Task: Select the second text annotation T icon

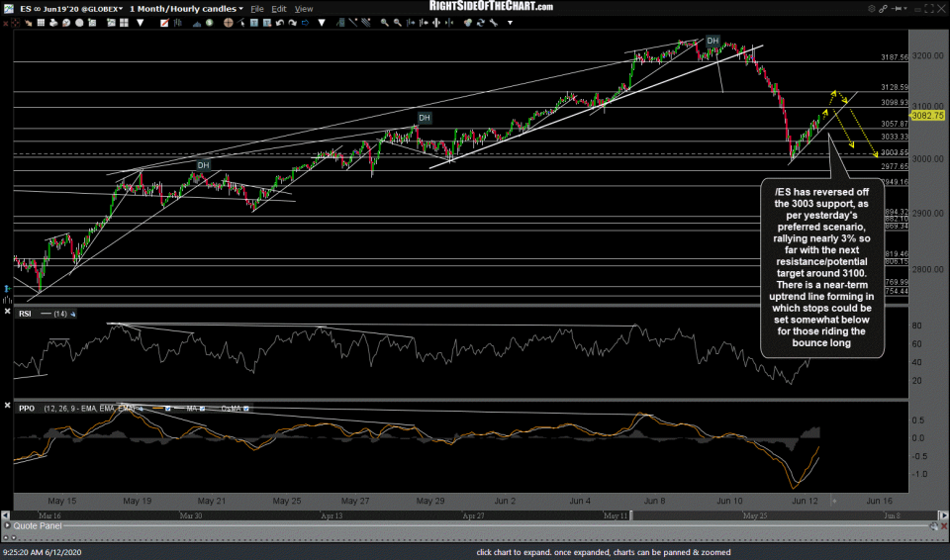Action: 266,23
